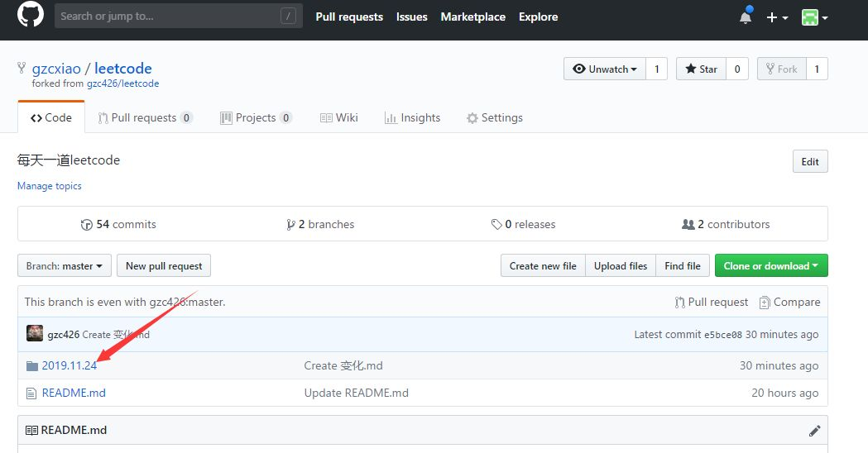Click the gzc426 commit author avatar
Viewport: 868px width, 453px height.
[35, 335]
